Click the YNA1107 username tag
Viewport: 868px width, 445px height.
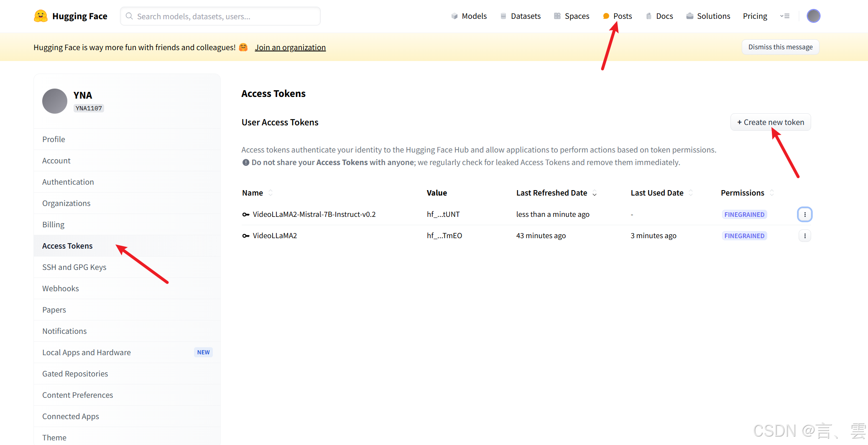89,108
